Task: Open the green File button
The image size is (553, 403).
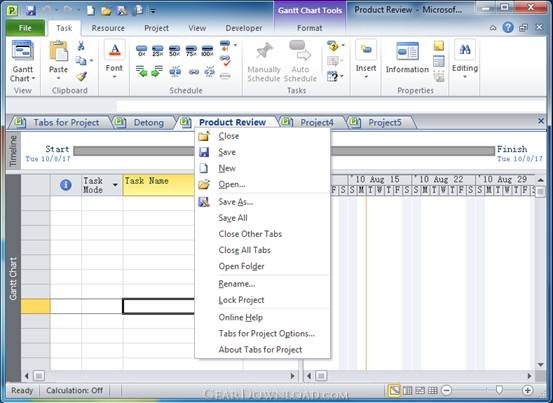Action: [25, 28]
